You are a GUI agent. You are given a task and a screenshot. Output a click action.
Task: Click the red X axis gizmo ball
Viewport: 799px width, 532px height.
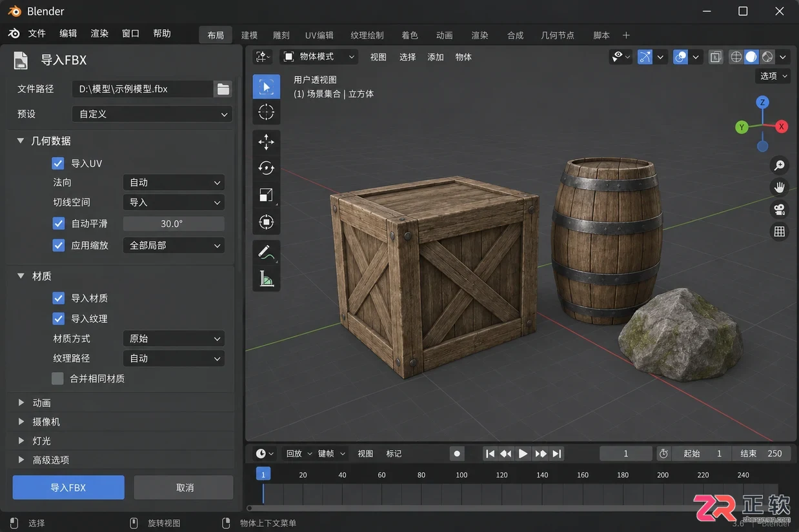pyautogui.click(x=781, y=126)
